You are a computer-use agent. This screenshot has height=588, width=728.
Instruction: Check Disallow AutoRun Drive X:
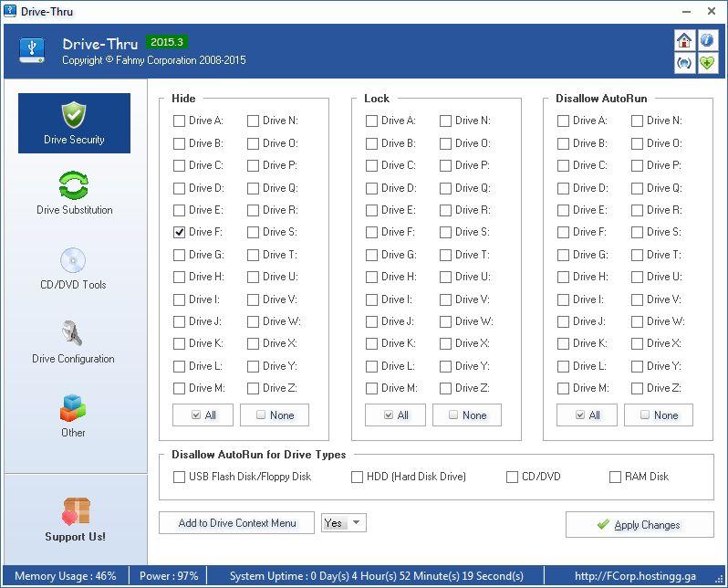(637, 343)
